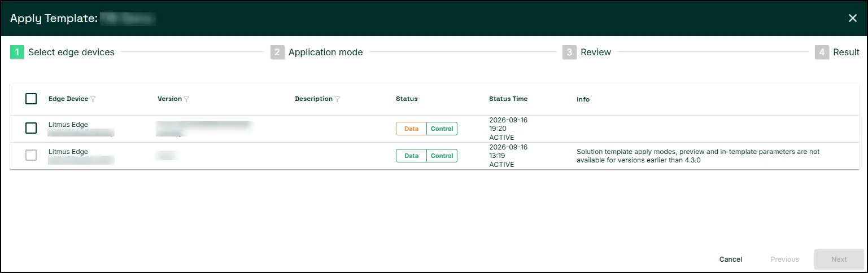Go to step 2 Application mode
Screen dimensions: 868x273
[x=317, y=52]
